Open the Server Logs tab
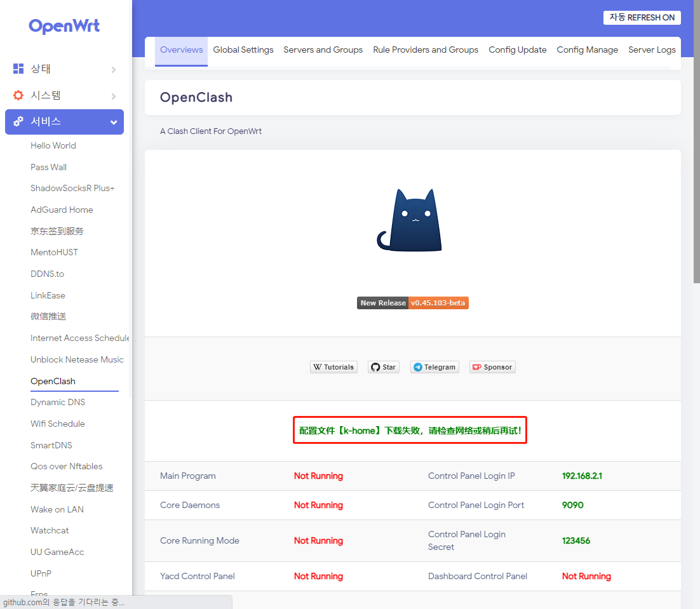 click(652, 50)
